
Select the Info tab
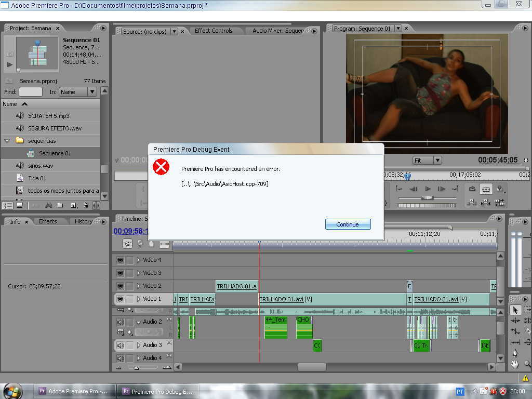(x=15, y=221)
